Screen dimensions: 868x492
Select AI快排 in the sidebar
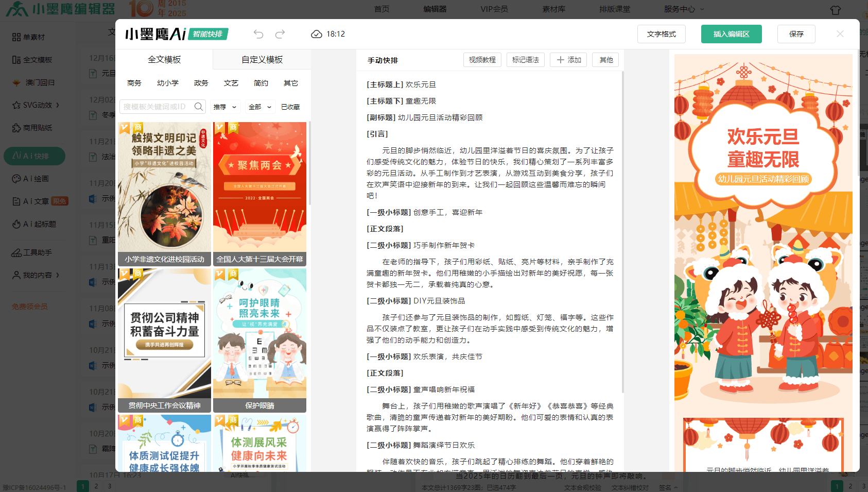click(34, 156)
